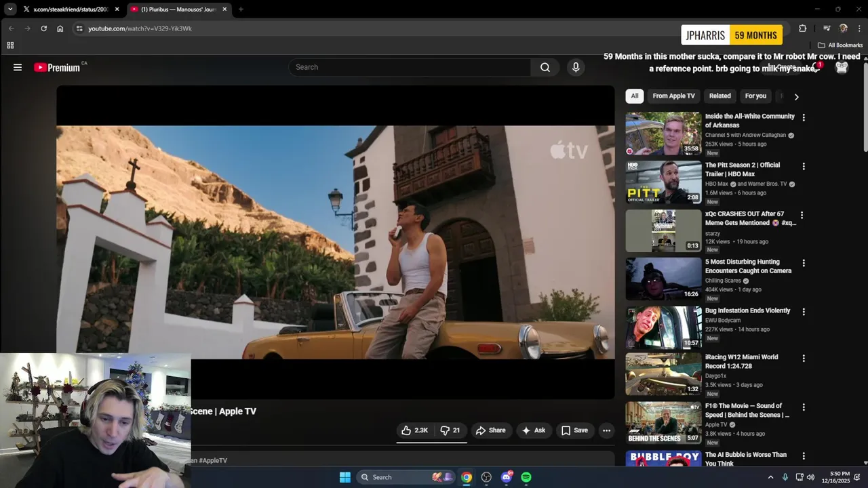This screenshot has height=488, width=868.
Task: Click the Ask AI button
Action: [533, 430]
